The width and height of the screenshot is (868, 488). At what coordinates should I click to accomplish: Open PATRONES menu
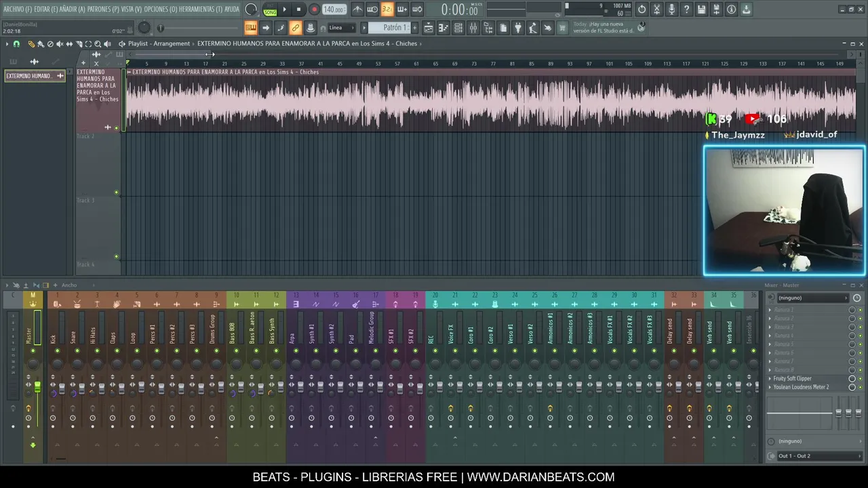pos(103,9)
